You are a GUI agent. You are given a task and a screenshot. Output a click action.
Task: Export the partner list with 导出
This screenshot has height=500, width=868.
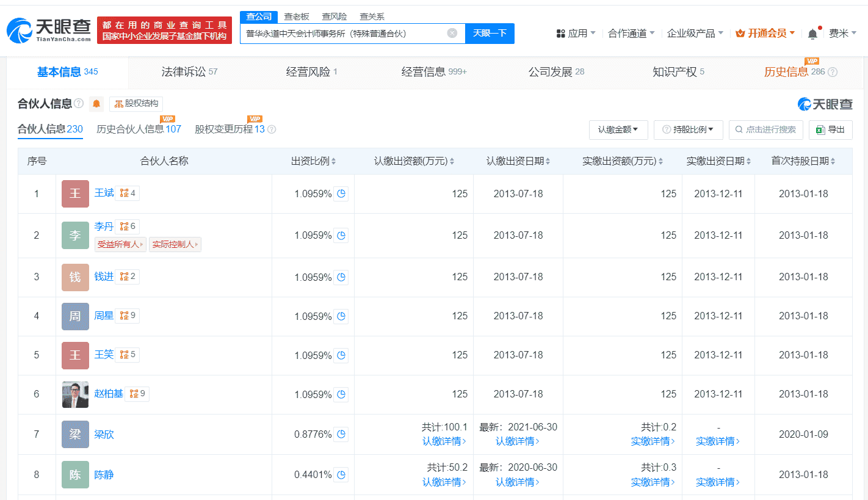pyautogui.click(x=830, y=129)
